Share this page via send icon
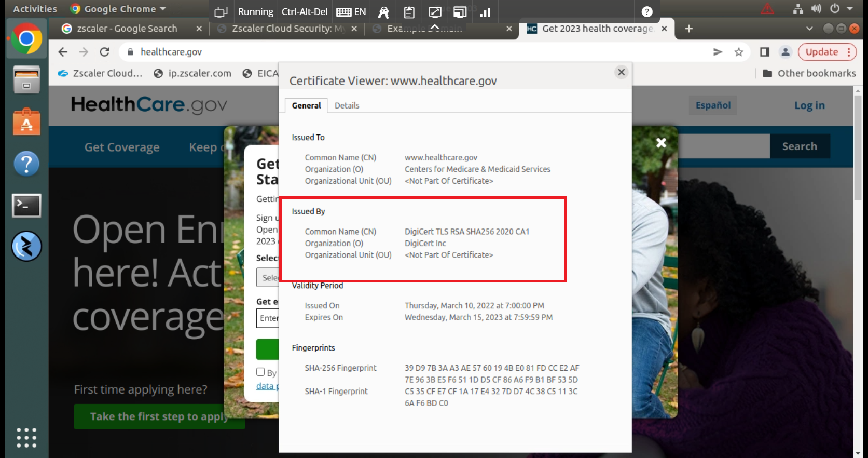Image resolution: width=868 pixels, height=458 pixels. [x=718, y=52]
